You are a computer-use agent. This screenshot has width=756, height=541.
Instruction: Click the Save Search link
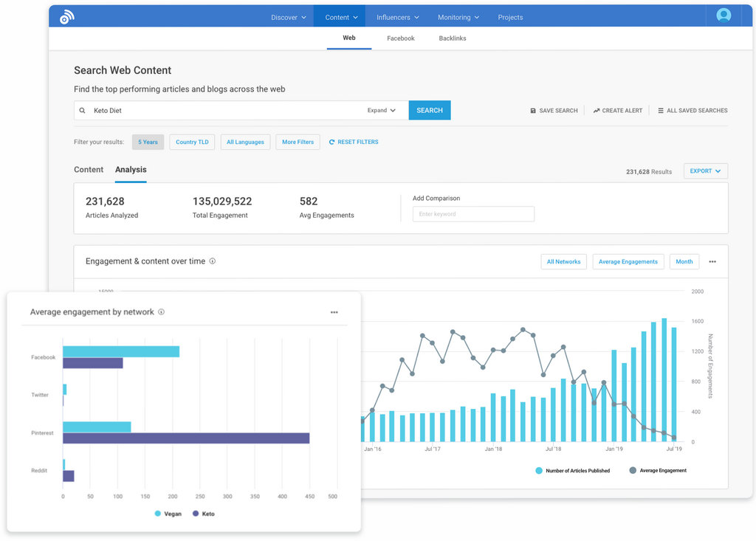click(x=554, y=111)
